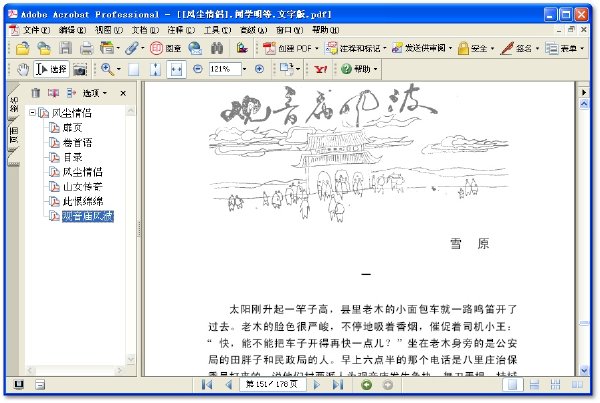Switch to Single Page layout
Viewport: 600px width, 403px height.
(512, 385)
